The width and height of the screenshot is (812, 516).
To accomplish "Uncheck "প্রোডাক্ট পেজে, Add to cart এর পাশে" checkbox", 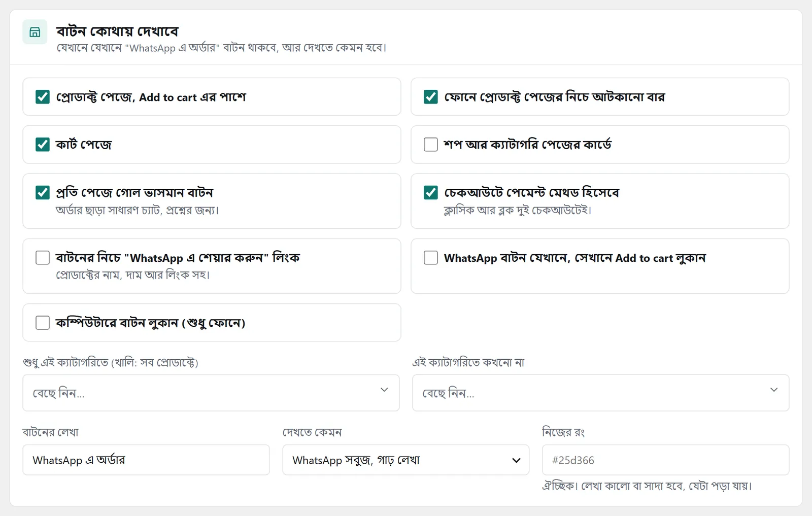I will 43,97.
